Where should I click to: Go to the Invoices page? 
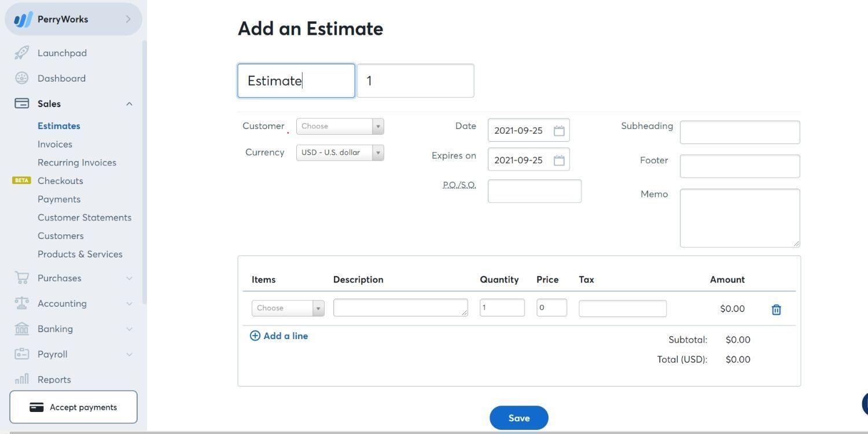pos(55,144)
